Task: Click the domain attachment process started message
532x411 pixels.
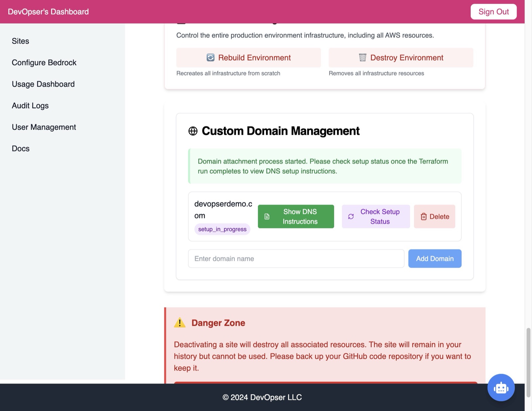Action: pos(325,166)
